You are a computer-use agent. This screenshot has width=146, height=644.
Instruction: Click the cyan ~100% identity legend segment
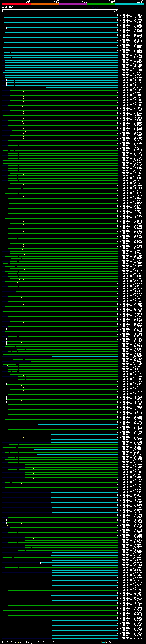pos(130,4)
